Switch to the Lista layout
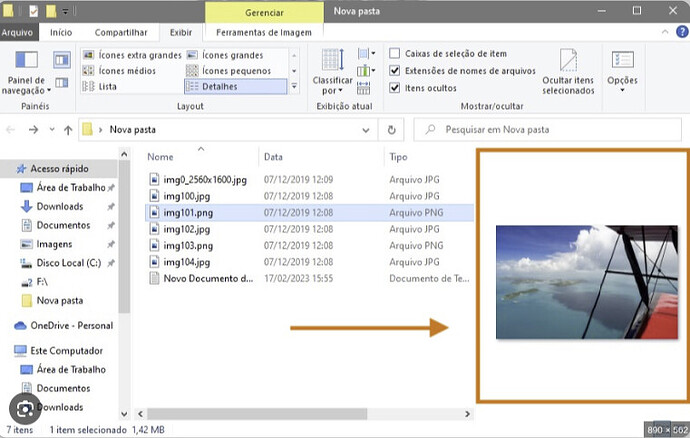Image resolution: width=690 pixels, height=438 pixels. click(107, 87)
